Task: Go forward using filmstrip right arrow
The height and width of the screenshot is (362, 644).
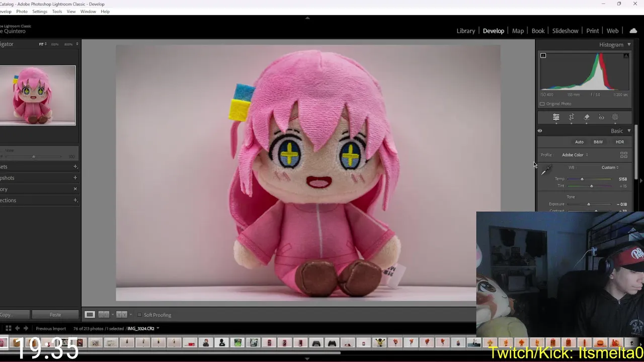Action: click(x=26, y=328)
